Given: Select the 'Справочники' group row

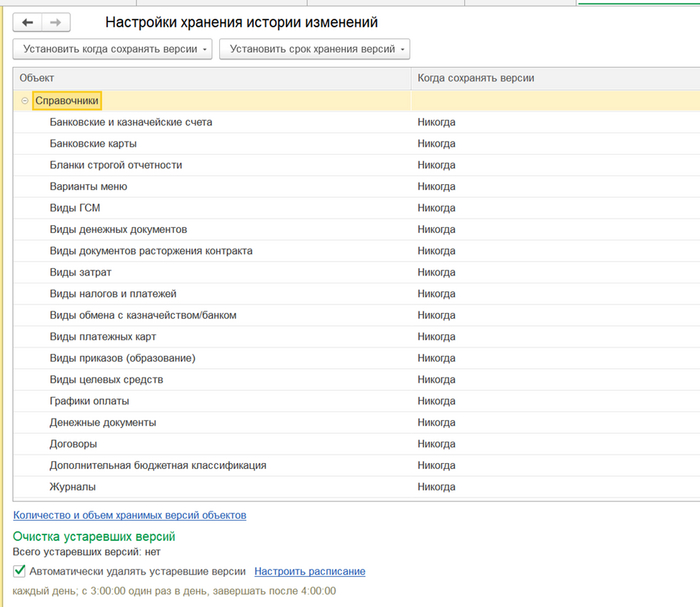Looking at the screenshot, I should pyautogui.click(x=66, y=101).
